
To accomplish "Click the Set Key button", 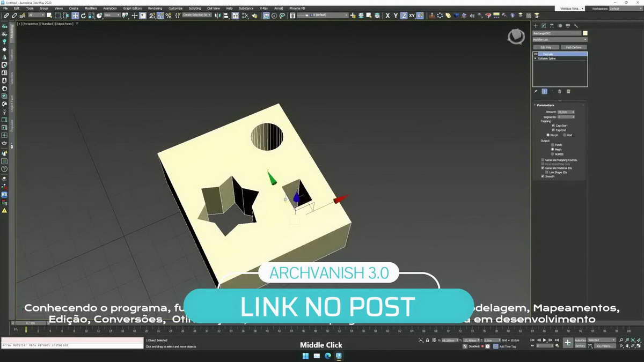I will coord(580,346).
